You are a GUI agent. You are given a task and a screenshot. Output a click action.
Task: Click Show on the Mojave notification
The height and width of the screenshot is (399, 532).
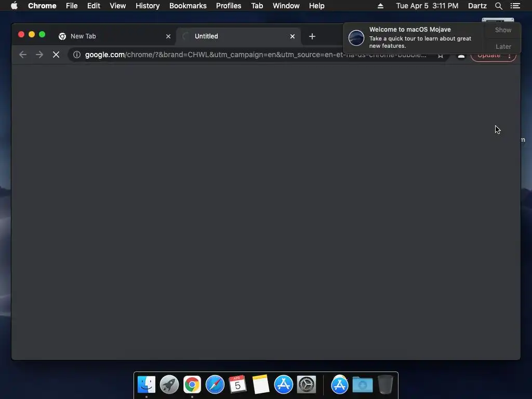pos(503,30)
